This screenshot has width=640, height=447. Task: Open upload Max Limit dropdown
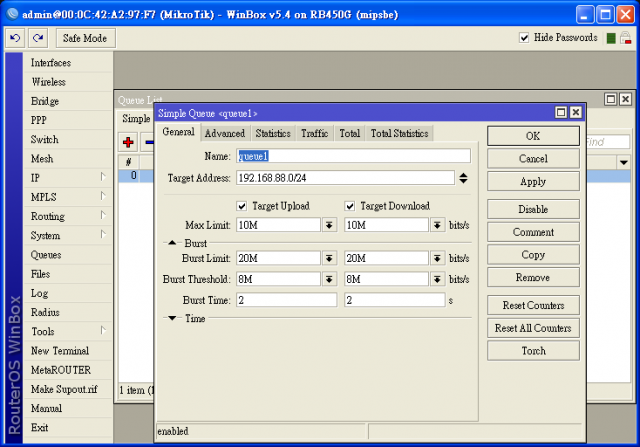click(329, 225)
